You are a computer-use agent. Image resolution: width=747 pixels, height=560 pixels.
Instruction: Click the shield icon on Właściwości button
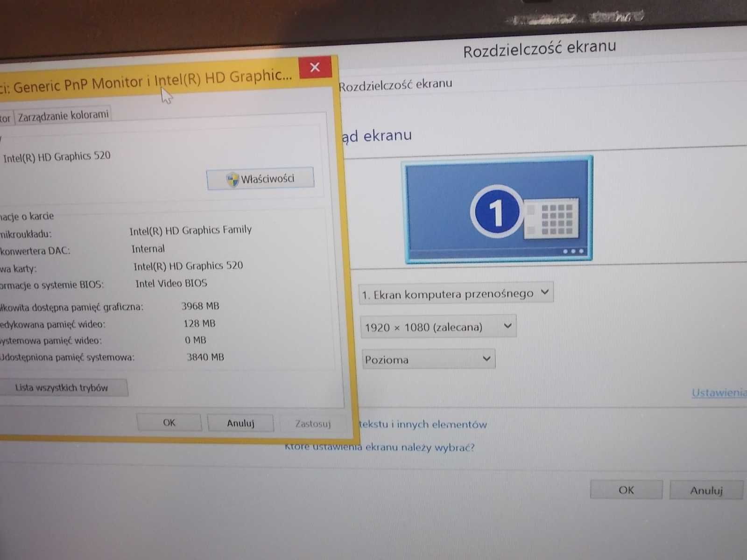tap(232, 179)
